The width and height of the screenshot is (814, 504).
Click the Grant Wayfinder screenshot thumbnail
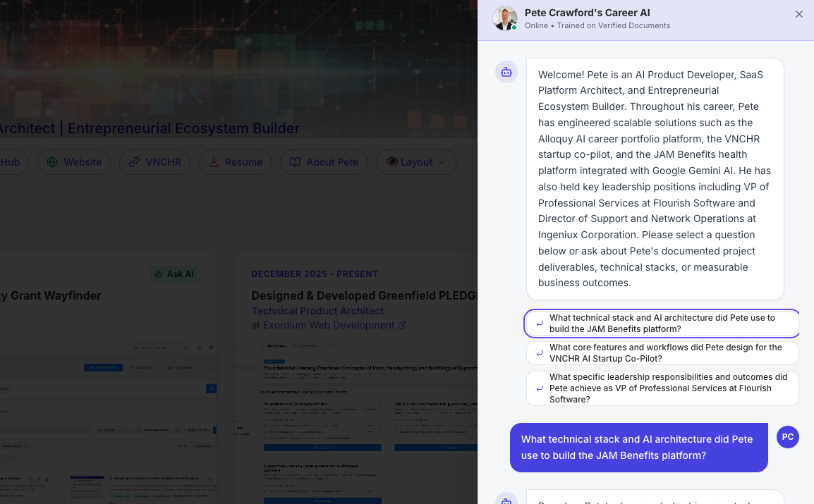click(x=108, y=422)
